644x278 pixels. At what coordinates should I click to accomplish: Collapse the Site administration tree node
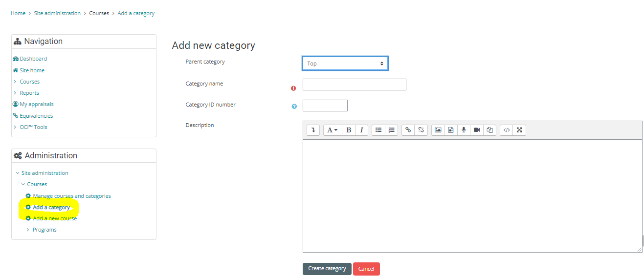click(x=18, y=173)
